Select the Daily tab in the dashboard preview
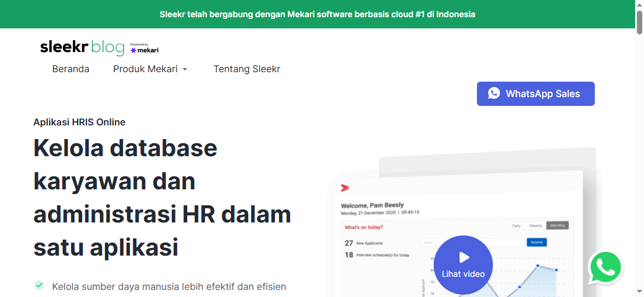 (x=517, y=225)
